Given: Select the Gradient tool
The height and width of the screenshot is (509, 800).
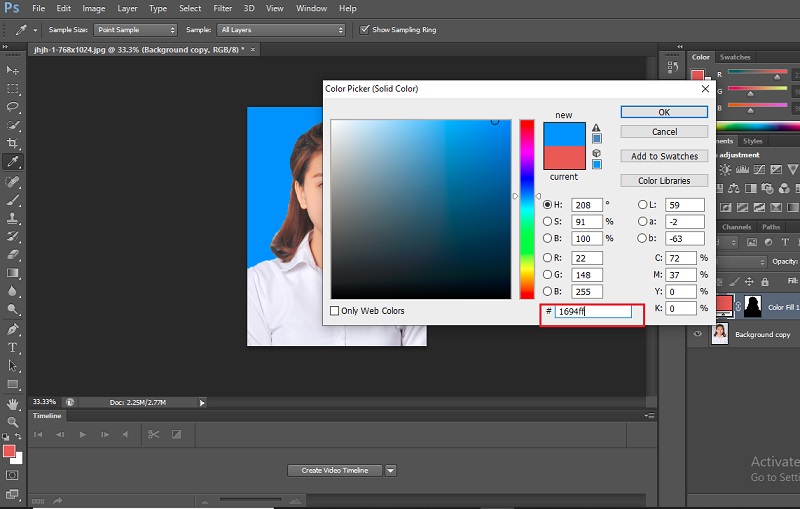Looking at the screenshot, I should click(13, 273).
